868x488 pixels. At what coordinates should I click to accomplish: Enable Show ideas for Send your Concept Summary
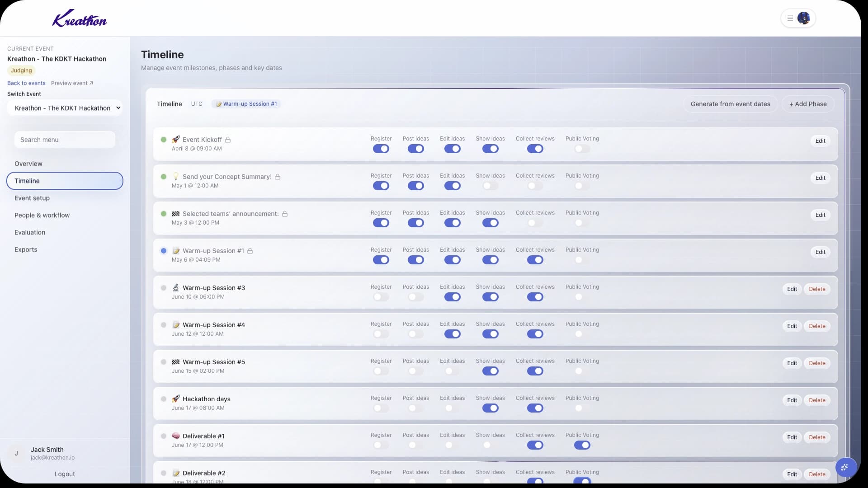pyautogui.click(x=491, y=186)
